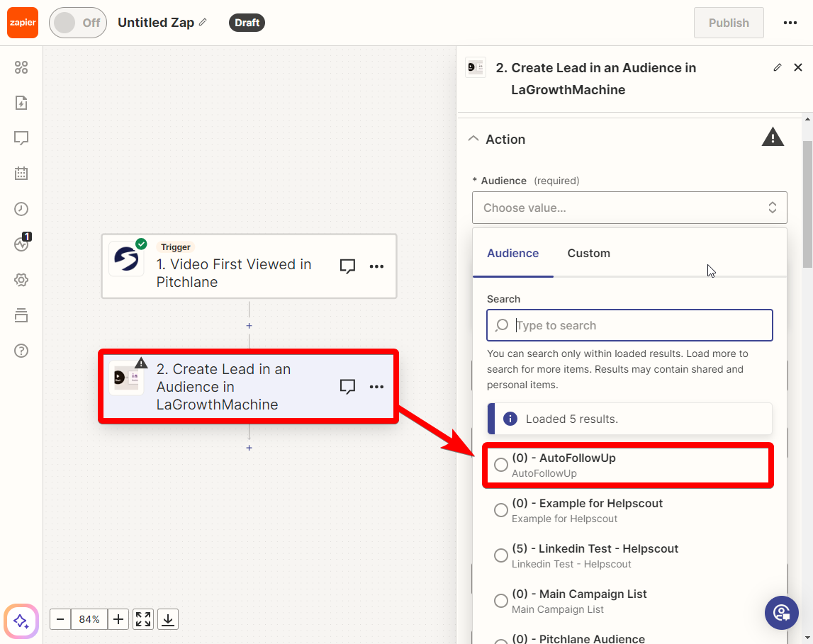Switch to the Audience tab
Viewport: 813px width, 644px height.
pos(512,254)
